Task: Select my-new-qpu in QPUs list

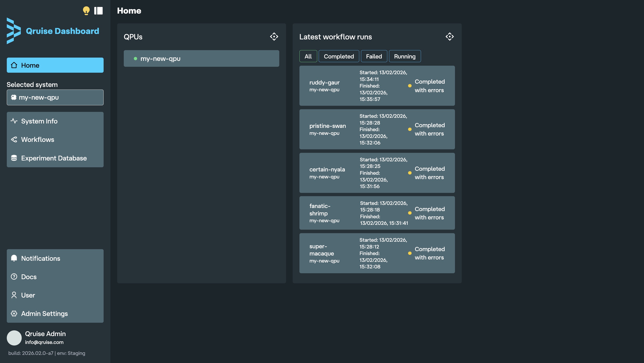Action: pos(201,58)
